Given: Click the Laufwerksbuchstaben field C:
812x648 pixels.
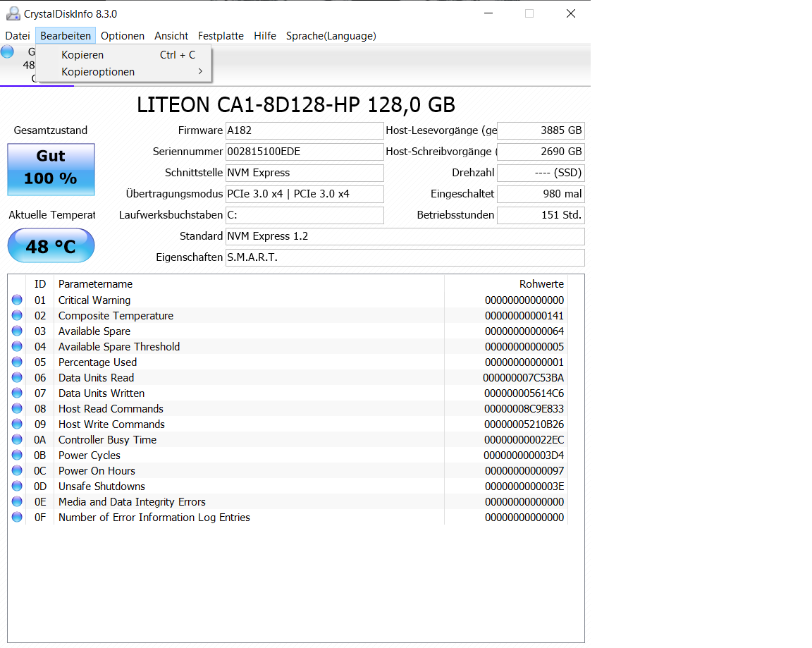Looking at the screenshot, I should point(304,215).
